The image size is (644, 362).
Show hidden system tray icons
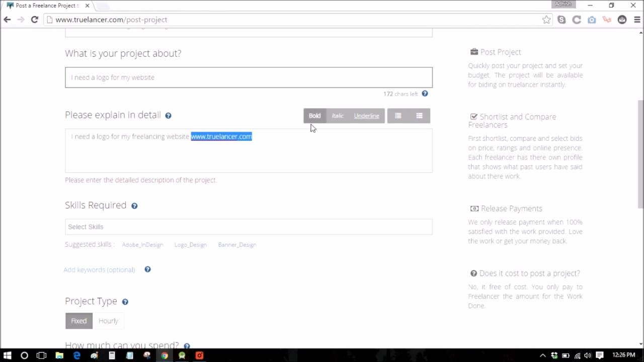point(543,355)
